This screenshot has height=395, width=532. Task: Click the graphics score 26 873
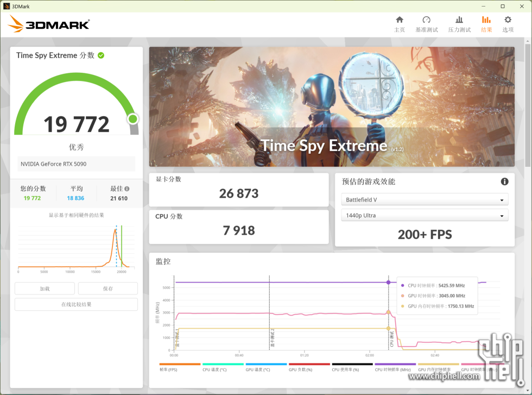point(239,193)
